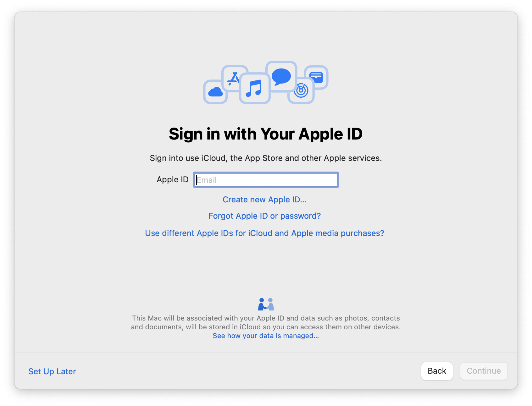Click the iCloud cloud icon

point(215,92)
